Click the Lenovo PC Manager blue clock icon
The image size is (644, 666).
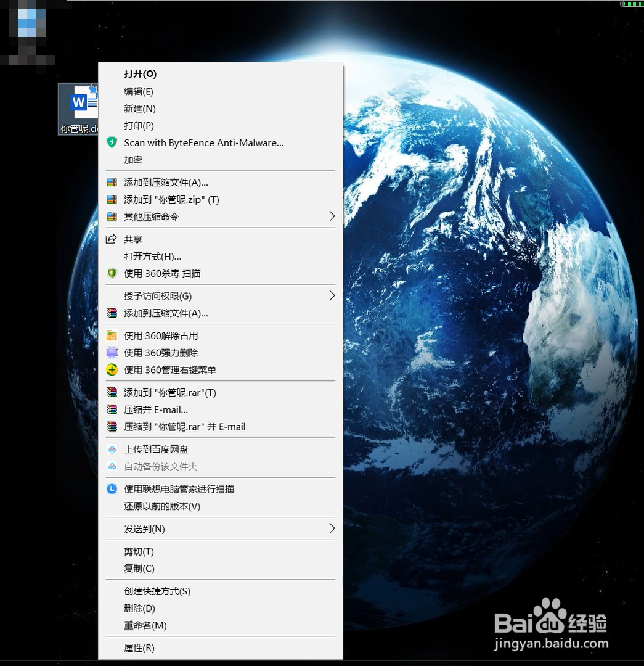[112, 489]
